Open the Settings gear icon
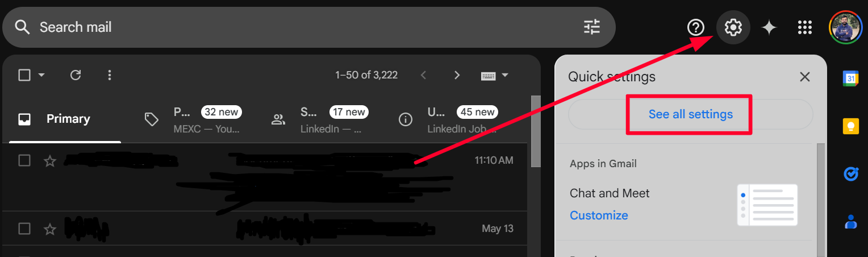Screen dimensions: 868x257 733,27
